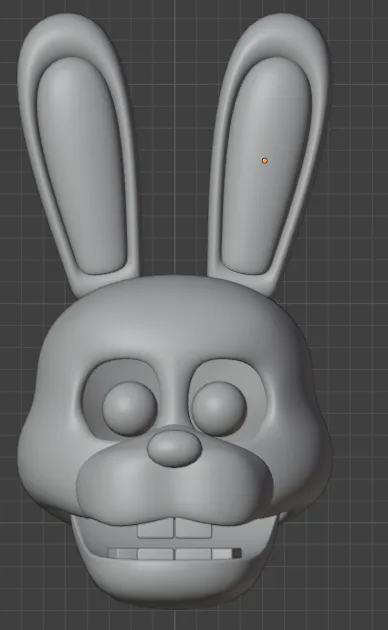388x630 pixels.
Task: Select the right eyeball sphere
Action: coord(219,408)
